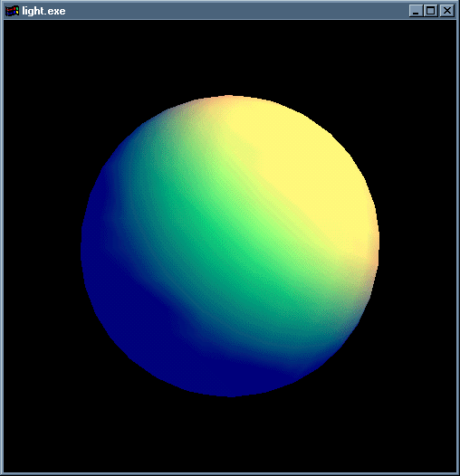
Task: Click the black background above the sphere
Action: coord(230,58)
